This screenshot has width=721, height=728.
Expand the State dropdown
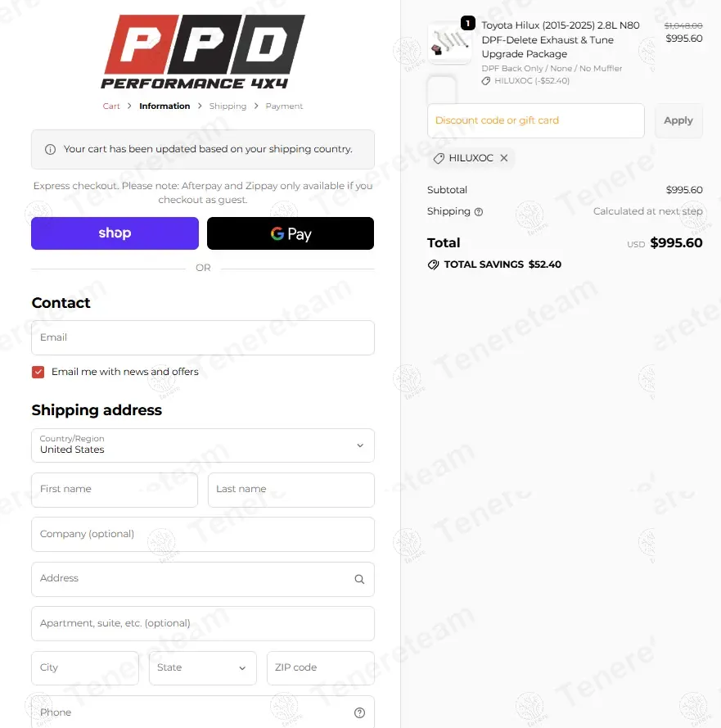[202, 668]
